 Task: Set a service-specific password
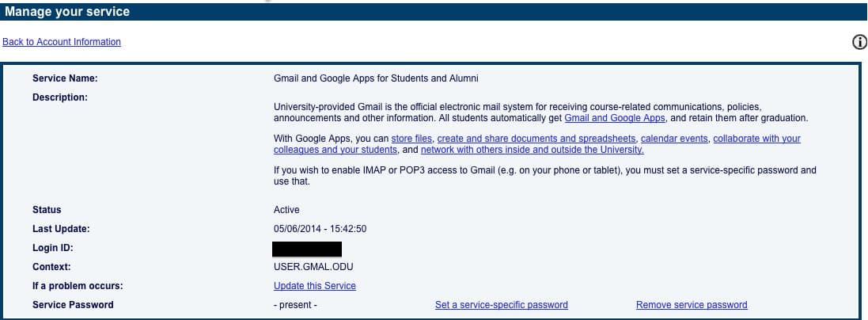pos(501,305)
